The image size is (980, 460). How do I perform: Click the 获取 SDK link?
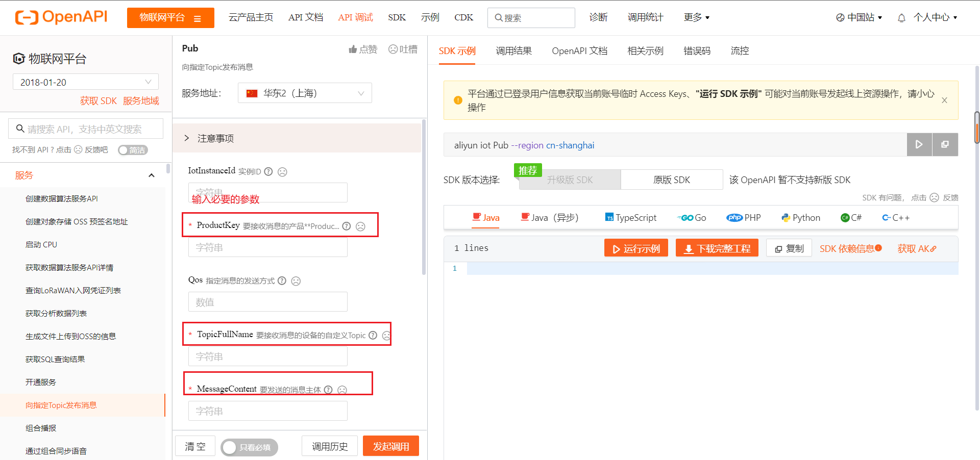[x=99, y=101]
